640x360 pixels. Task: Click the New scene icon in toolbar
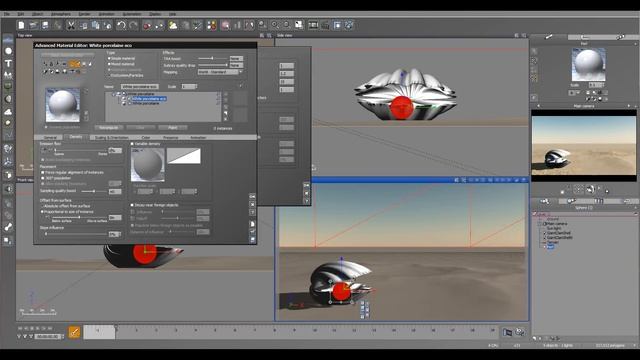point(21,25)
